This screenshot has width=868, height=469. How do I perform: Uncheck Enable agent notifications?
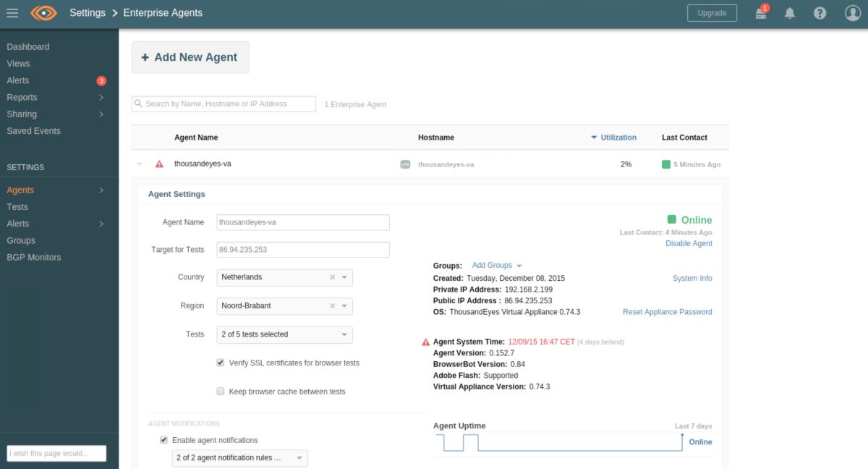[163, 439]
